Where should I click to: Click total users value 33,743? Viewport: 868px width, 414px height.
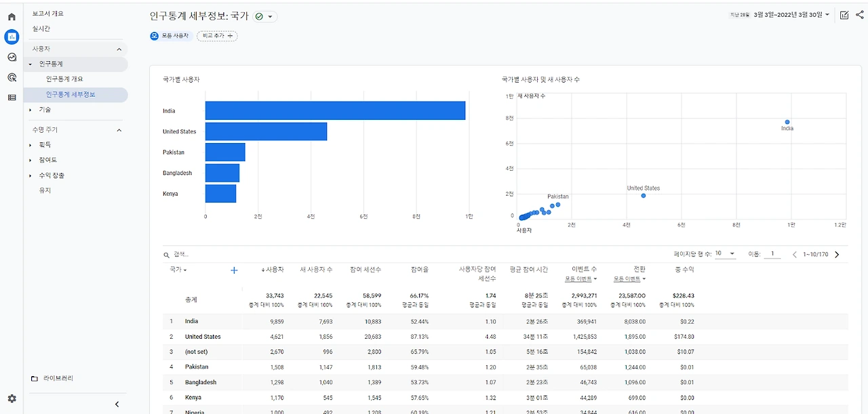pos(275,295)
